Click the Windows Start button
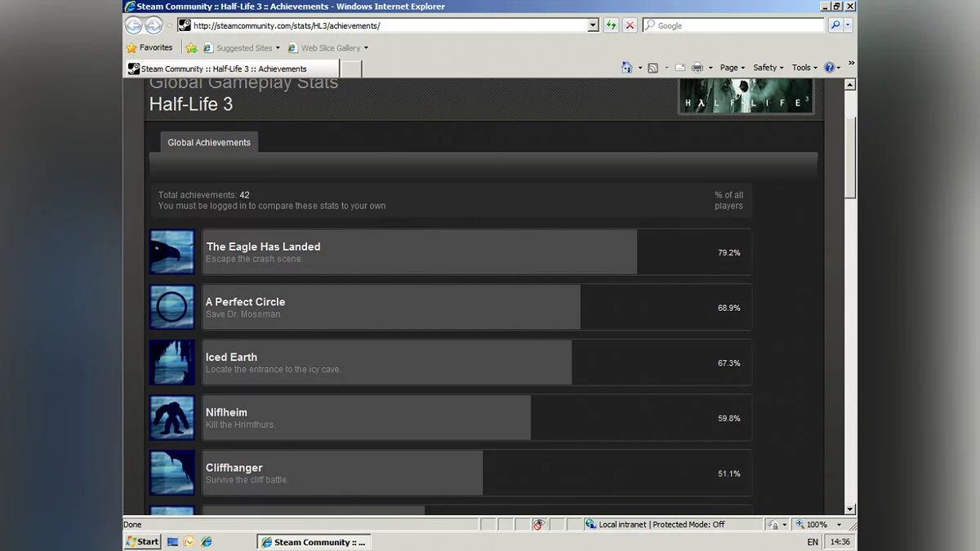The height and width of the screenshot is (551, 980). (x=143, y=541)
